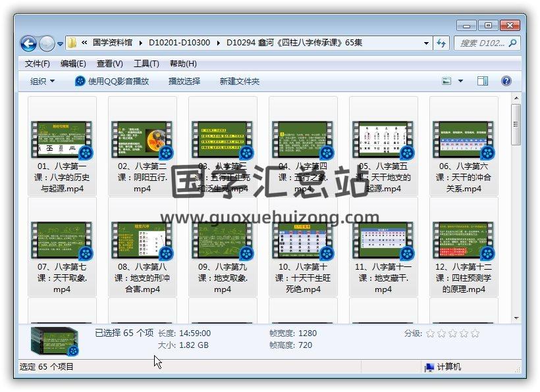This screenshot has width=540, height=392.
Task: Click the blue help question mark icon
Action: (x=506, y=81)
